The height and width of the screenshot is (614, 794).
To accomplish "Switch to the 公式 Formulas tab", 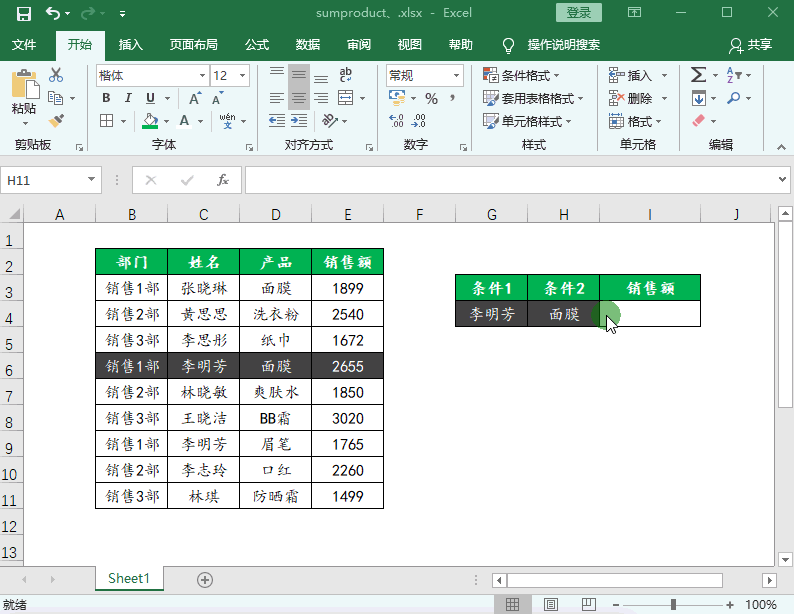I will 257,45.
